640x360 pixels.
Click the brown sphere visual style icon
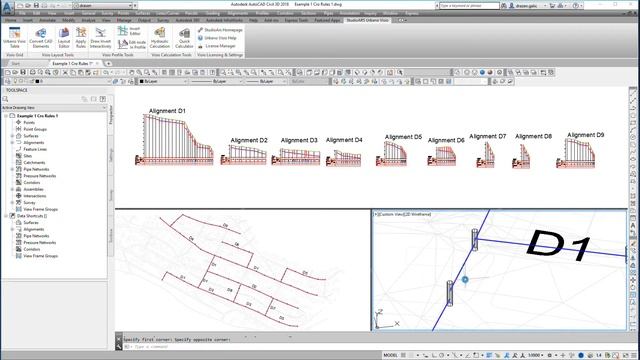[x=490, y=73]
